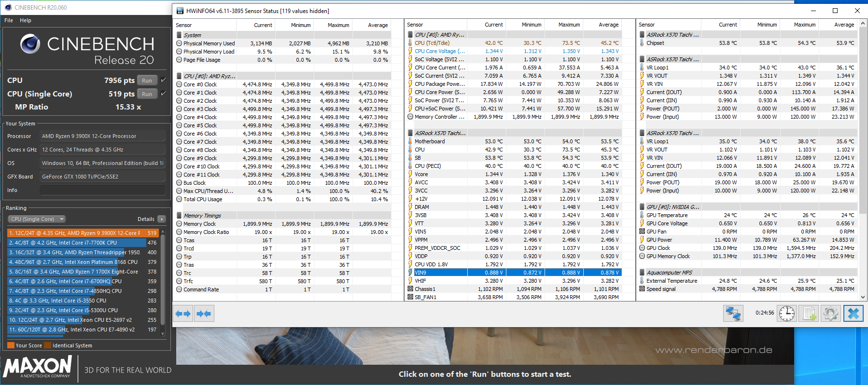The height and width of the screenshot is (385, 868).
Task: Click the lightning icon beside Vcore
Action: (x=410, y=174)
